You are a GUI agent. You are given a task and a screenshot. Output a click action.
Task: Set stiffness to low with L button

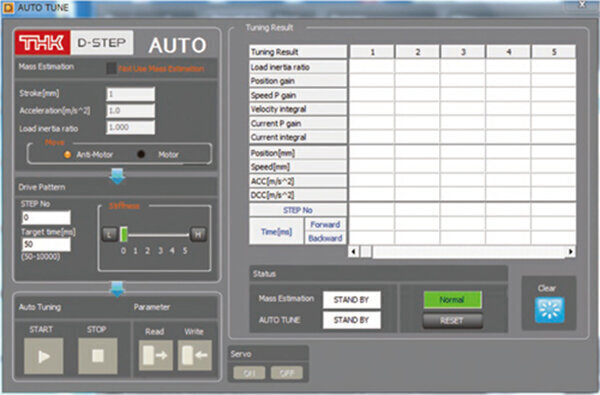pos(109,234)
